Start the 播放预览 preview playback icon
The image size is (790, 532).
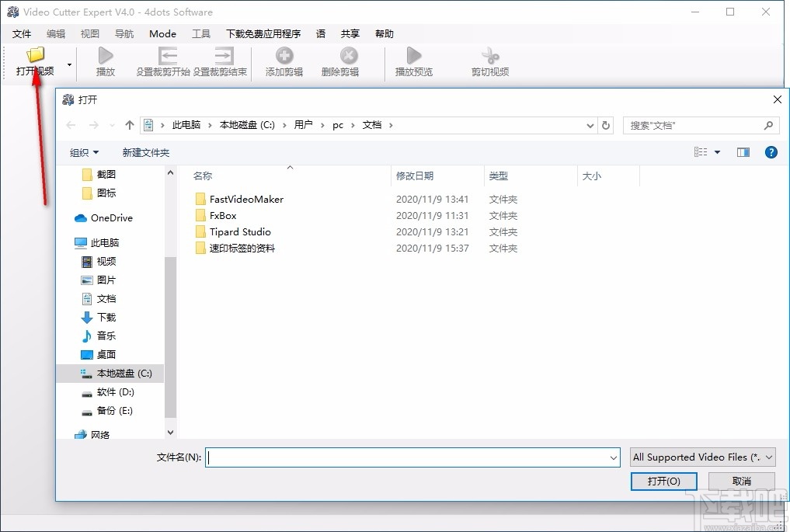(412, 56)
